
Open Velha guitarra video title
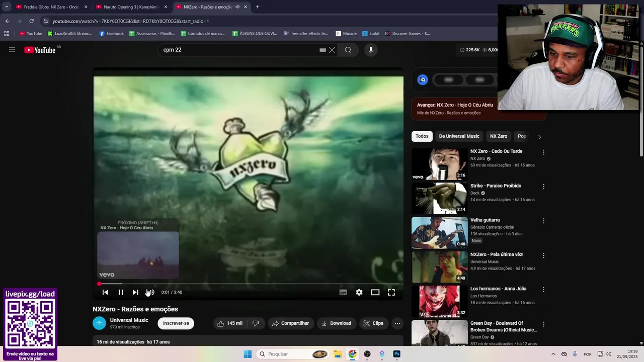[x=485, y=220]
